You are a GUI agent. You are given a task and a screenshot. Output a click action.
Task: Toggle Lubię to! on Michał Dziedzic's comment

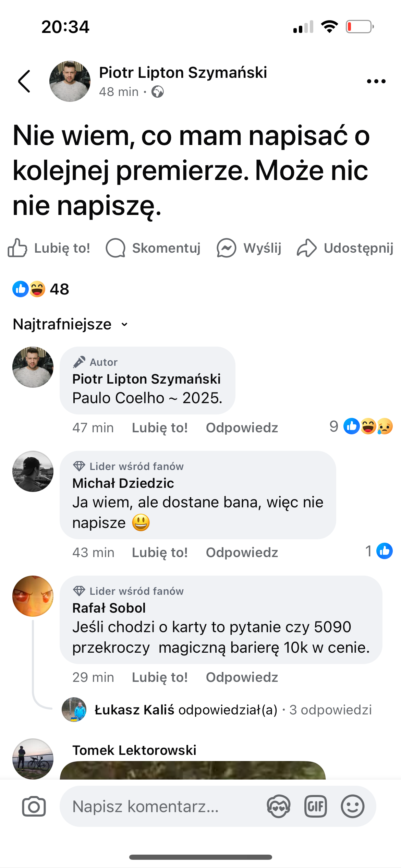160,553
